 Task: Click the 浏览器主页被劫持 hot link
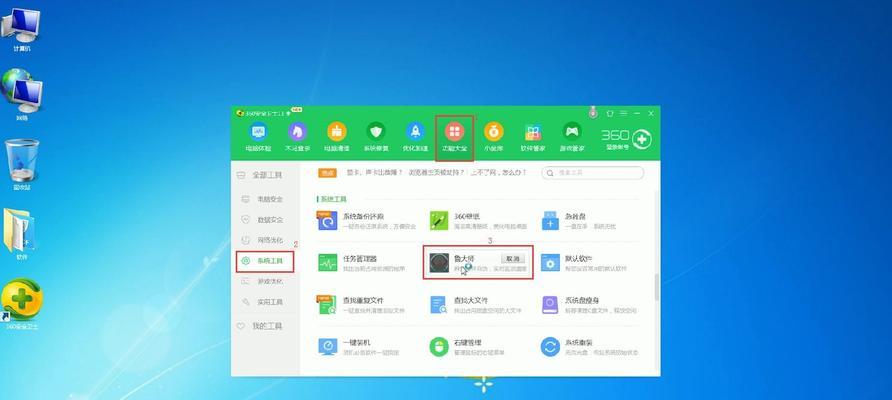[436, 172]
